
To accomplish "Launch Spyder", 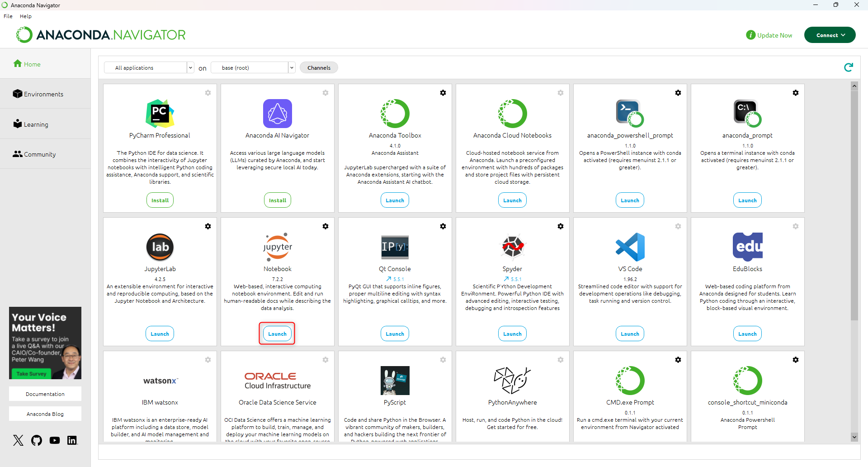I will tap(513, 334).
